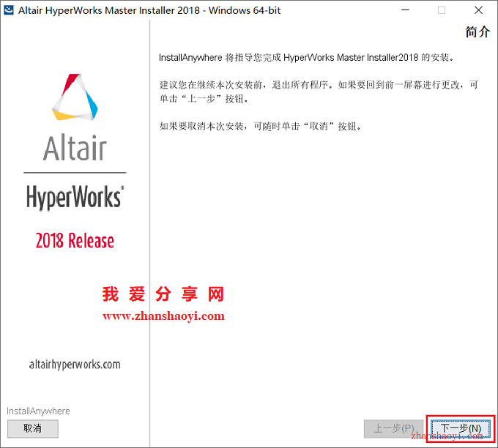Image resolution: width=498 pixels, height=448 pixels.
Task: Click the 简介 heading text
Action: 477,31
